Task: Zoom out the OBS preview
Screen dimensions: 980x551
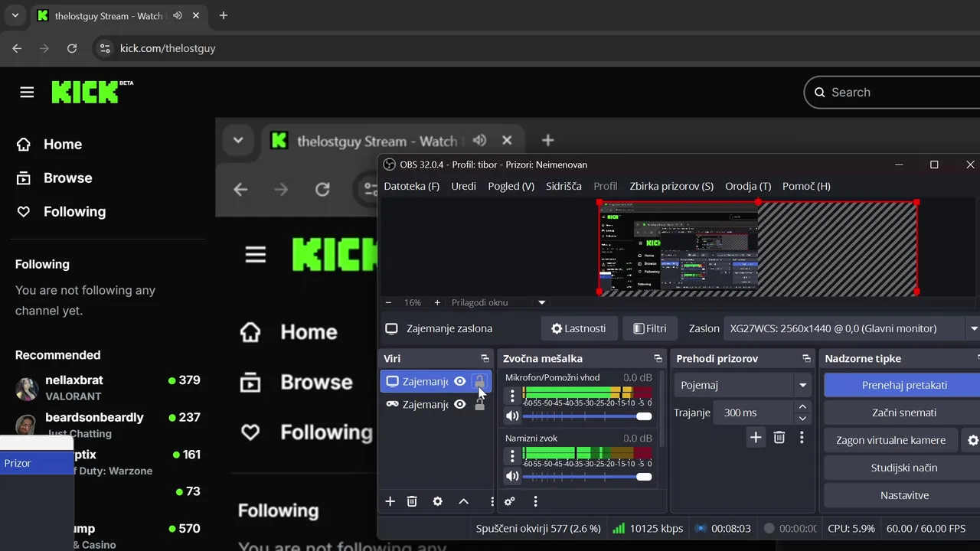Action: 388,302
